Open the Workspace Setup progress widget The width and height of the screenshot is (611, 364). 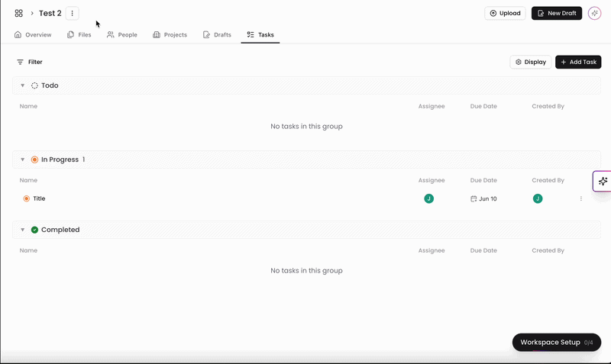pyautogui.click(x=557, y=342)
